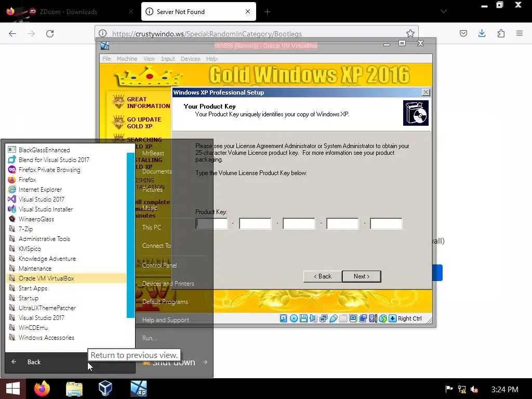Open Devices and Printers from Start menu
Screen dimensions: 532x399
click(x=168, y=284)
